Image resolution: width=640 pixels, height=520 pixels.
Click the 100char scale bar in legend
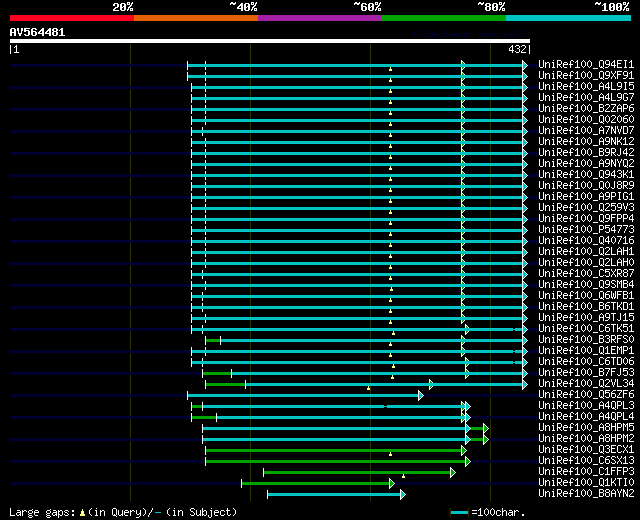(x=460, y=512)
